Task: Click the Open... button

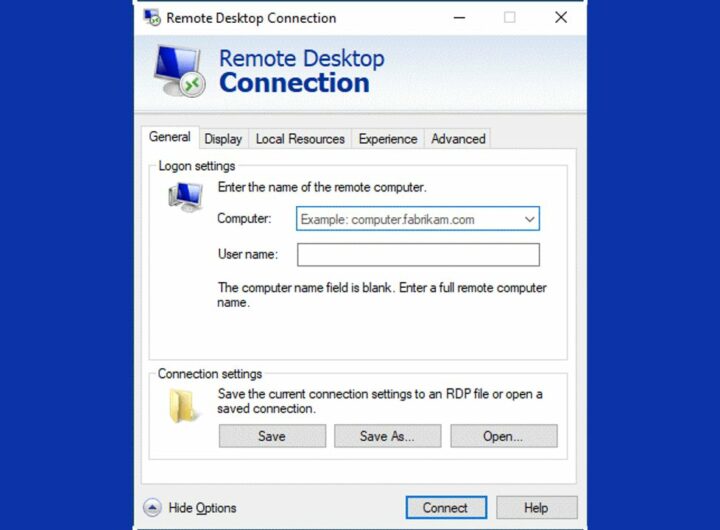Action: pyautogui.click(x=504, y=436)
